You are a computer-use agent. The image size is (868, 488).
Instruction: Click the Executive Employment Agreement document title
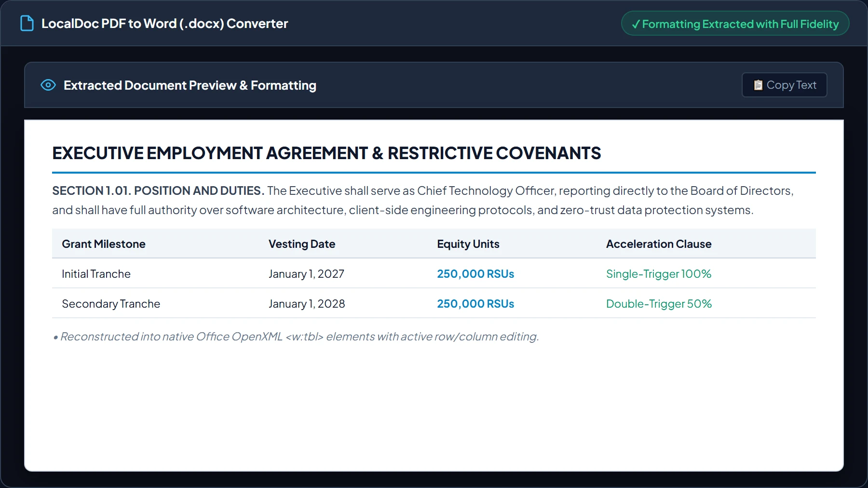click(x=326, y=153)
